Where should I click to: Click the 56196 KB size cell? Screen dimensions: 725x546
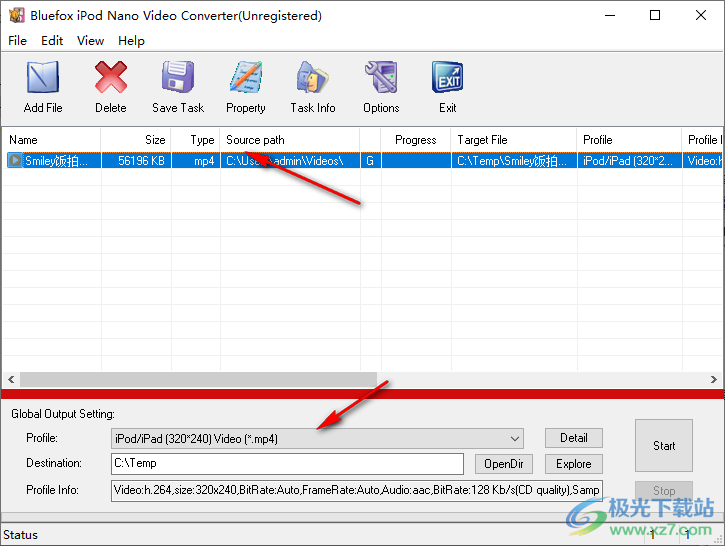[x=136, y=161]
